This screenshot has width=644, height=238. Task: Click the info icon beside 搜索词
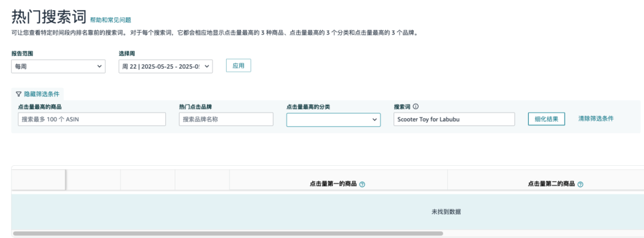(416, 107)
